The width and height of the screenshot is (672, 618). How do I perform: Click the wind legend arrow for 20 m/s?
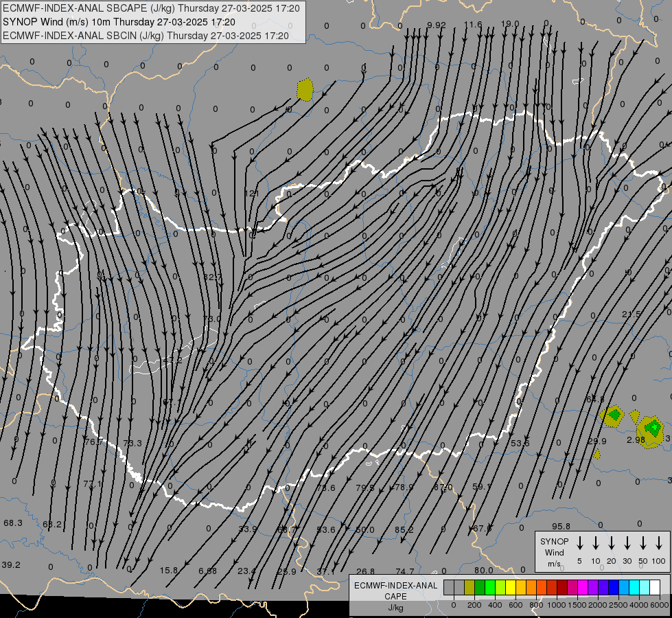click(612, 543)
